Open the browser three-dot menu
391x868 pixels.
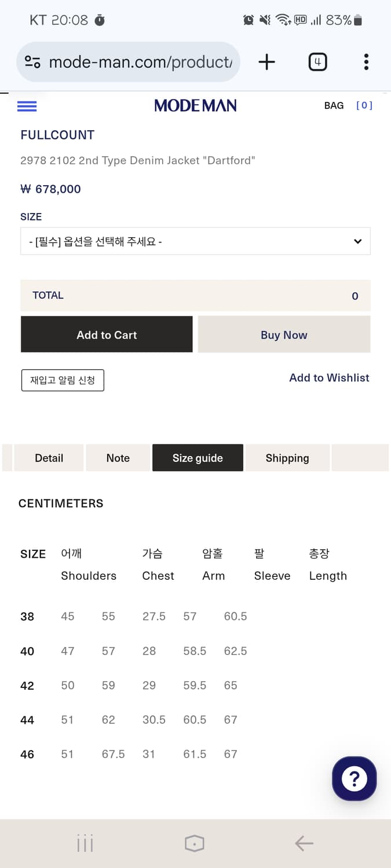tap(366, 62)
